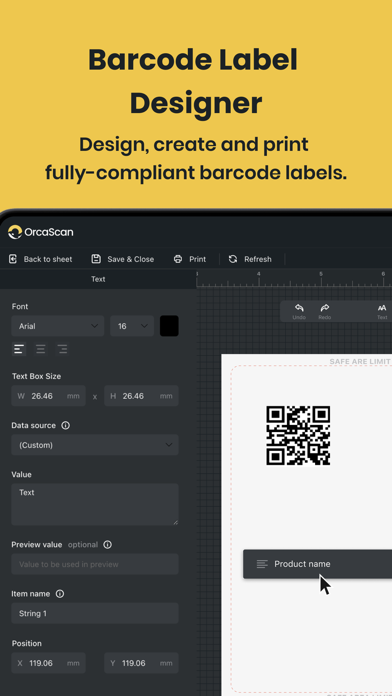Open the Data source (Custom) dropdown
This screenshot has width=392, height=696.
tap(95, 445)
